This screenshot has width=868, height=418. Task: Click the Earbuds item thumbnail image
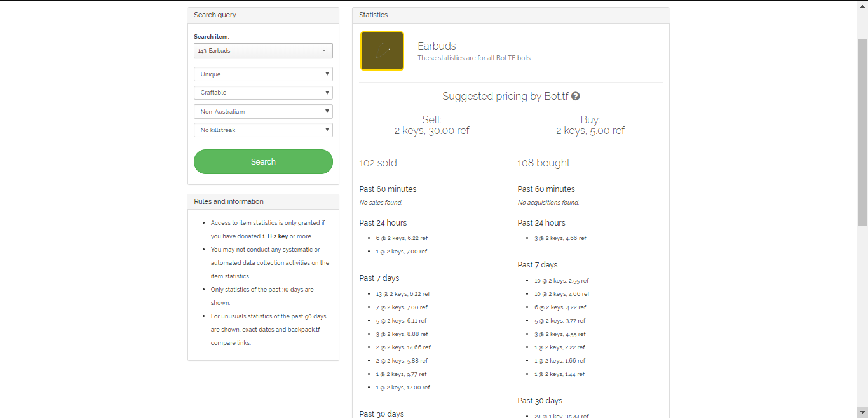[382, 51]
